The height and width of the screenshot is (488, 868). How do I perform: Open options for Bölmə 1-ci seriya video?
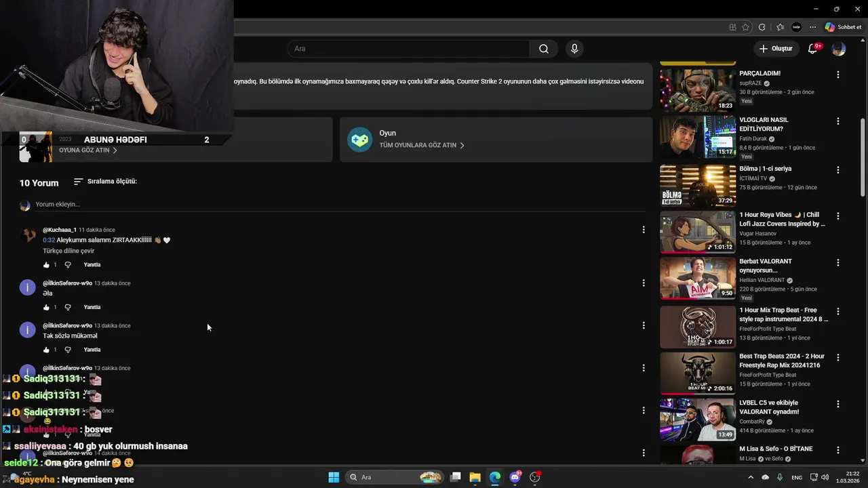click(838, 170)
